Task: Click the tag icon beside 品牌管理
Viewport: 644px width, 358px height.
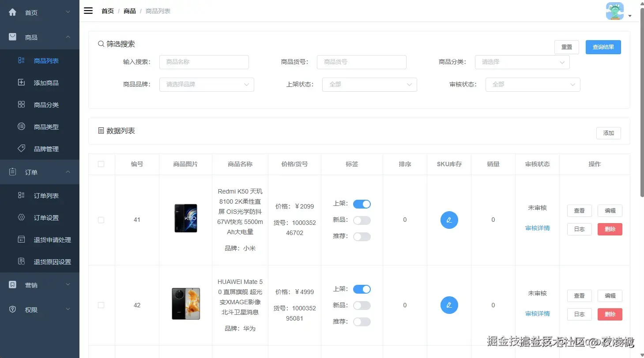Action: 21,149
